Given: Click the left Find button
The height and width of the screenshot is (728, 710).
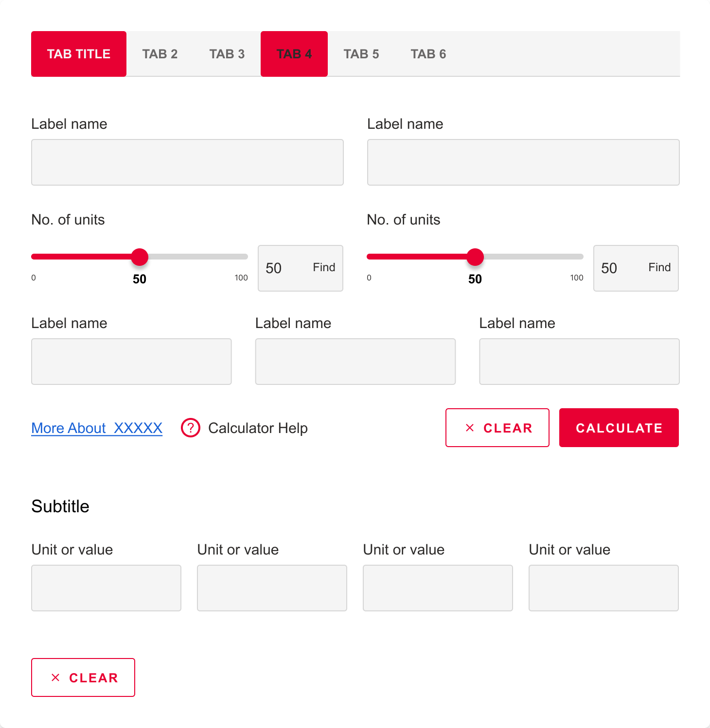Looking at the screenshot, I should 324,267.
